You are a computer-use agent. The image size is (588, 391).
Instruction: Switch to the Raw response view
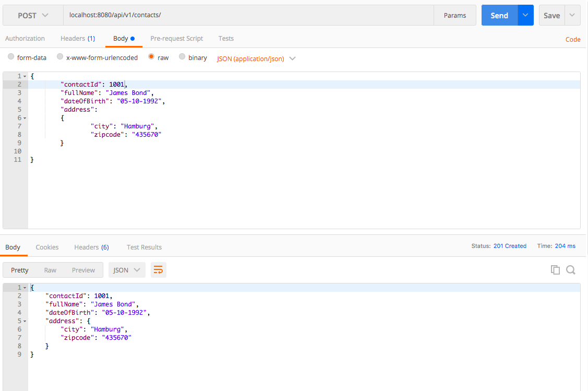point(50,270)
